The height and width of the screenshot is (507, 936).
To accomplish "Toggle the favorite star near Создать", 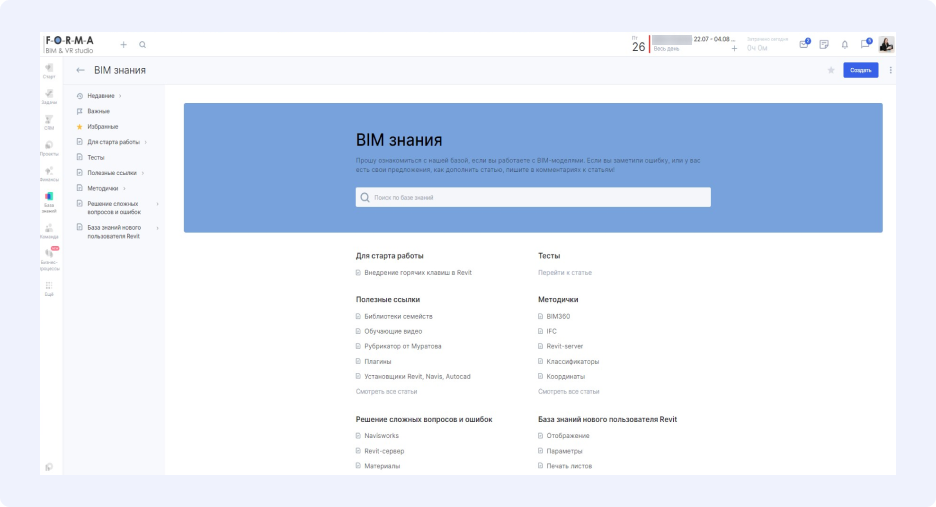I will [830, 70].
